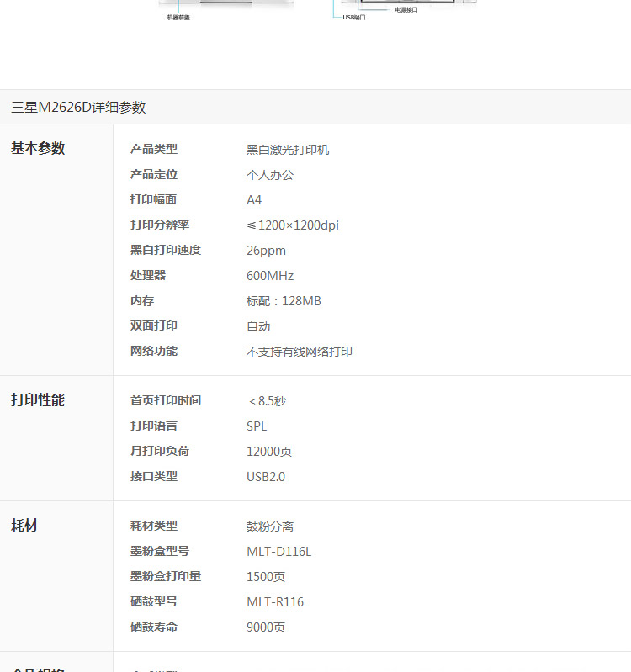This screenshot has height=672, width=631.
Task: Click the 硒鼓型号 label
Action: [154, 601]
